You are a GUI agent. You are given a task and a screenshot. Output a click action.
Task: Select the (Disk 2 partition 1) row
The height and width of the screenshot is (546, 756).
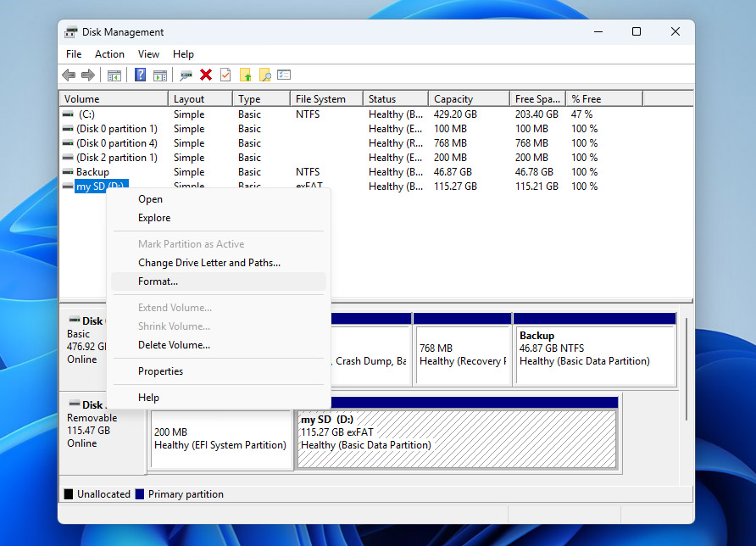(x=376, y=158)
